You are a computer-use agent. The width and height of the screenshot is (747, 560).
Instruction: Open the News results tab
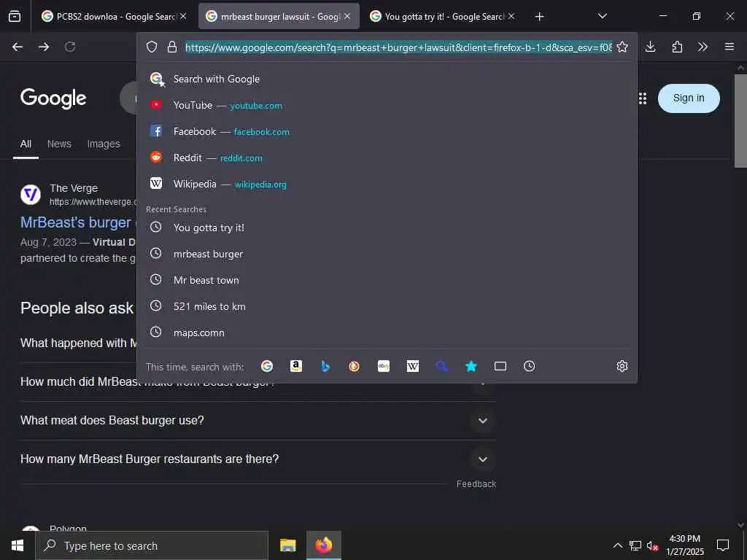pos(59,144)
